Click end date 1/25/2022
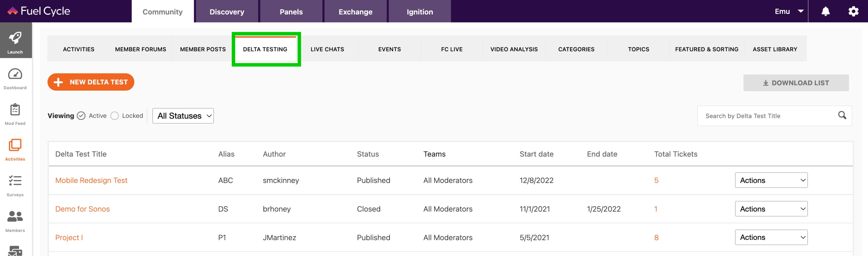The image size is (868, 256). 604,209
